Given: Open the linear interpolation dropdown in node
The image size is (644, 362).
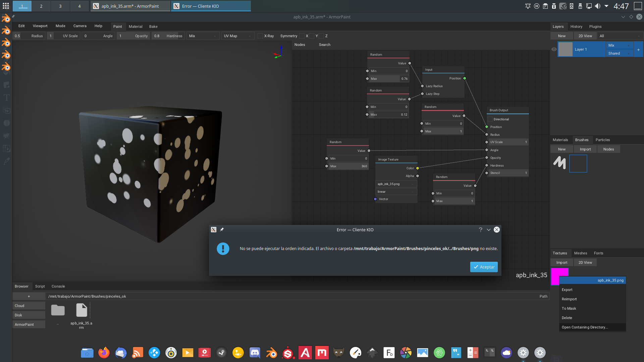Looking at the screenshot, I should point(396,192).
